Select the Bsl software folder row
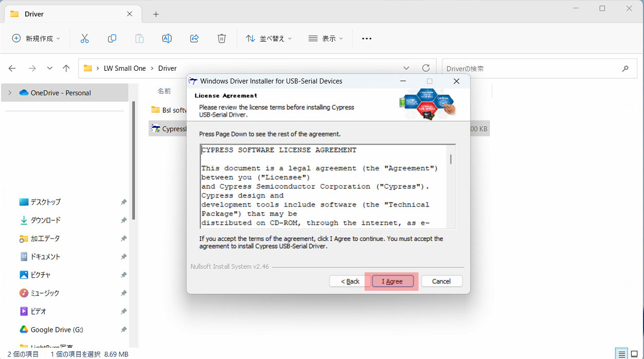 coord(168,110)
